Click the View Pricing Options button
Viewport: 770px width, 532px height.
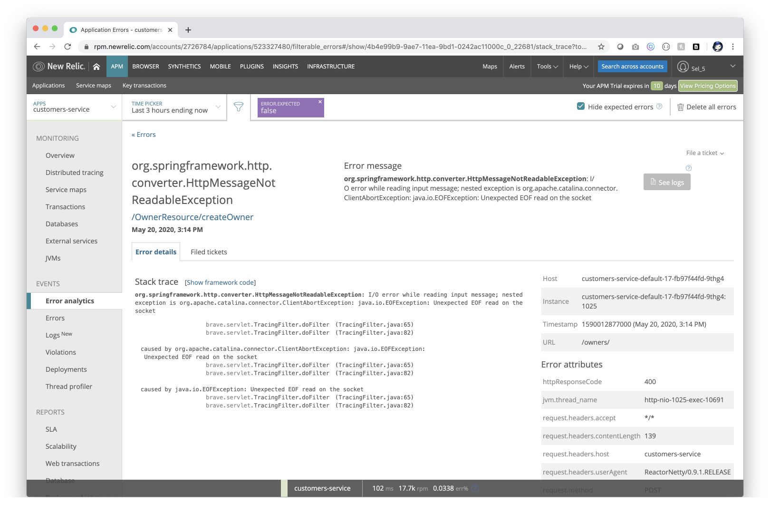coord(708,86)
